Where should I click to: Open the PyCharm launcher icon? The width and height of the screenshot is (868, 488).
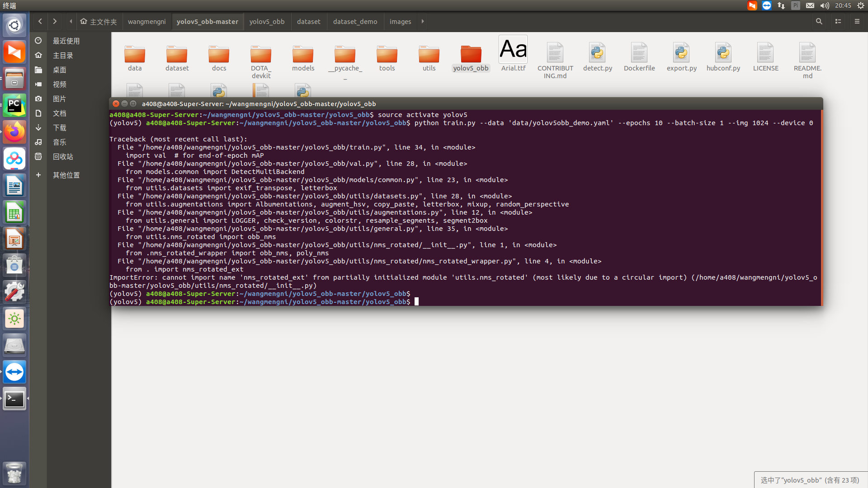(x=14, y=106)
